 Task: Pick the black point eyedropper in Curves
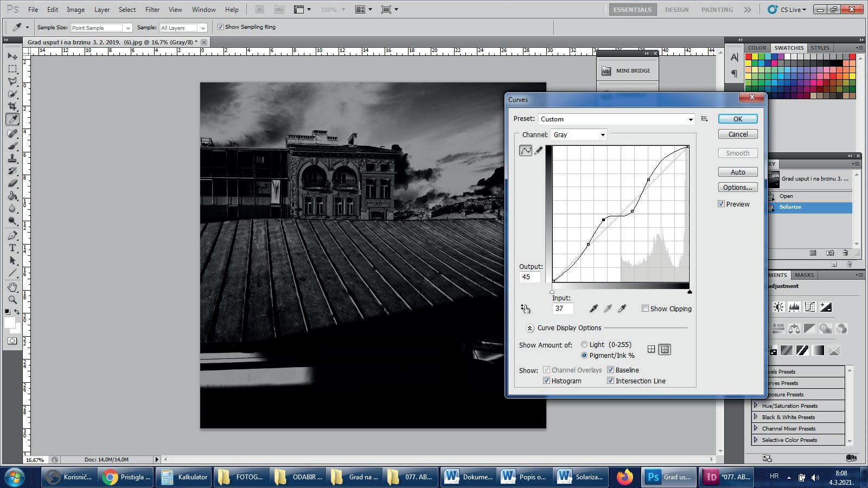pos(593,309)
